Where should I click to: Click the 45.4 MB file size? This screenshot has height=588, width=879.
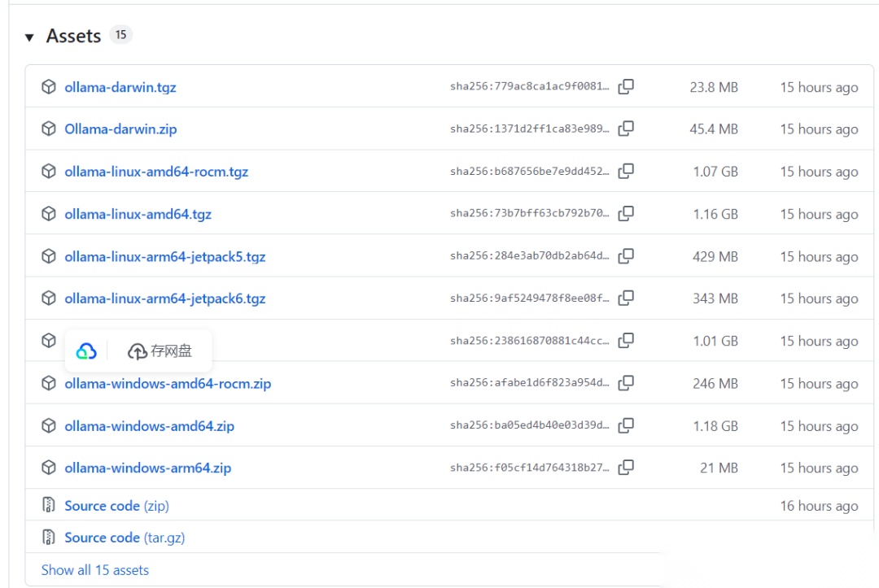[x=714, y=129]
